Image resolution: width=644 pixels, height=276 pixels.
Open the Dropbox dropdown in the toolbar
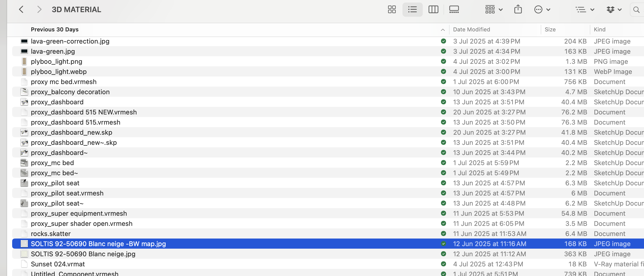[x=613, y=9]
